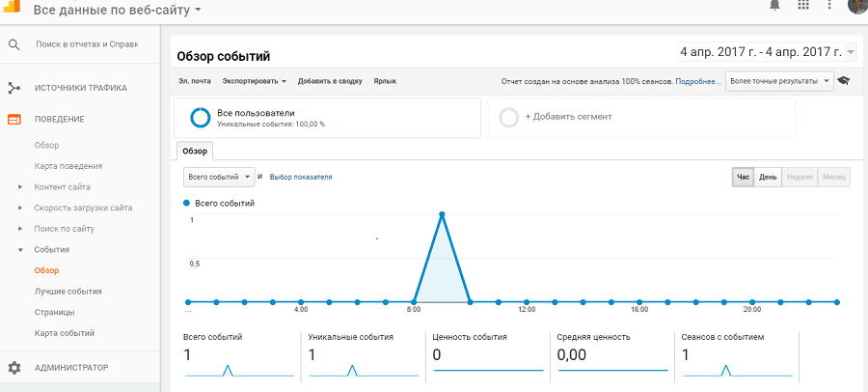The height and width of the screenshot is (392, 868).
Task: Click the search magnifier icon in sidebar
Action: click(14, 44)
